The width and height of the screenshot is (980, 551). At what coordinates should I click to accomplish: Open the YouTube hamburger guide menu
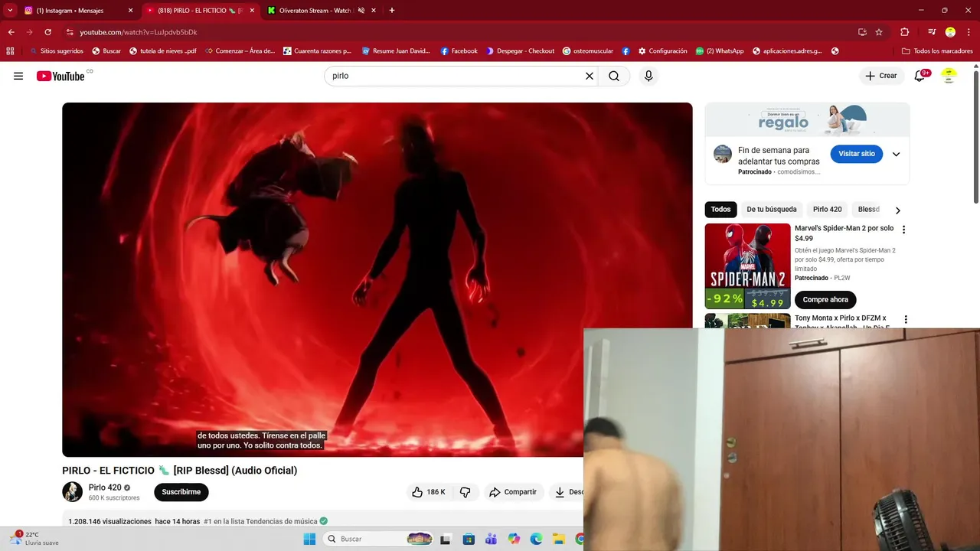pyautogui.click(x=18, y=76)
